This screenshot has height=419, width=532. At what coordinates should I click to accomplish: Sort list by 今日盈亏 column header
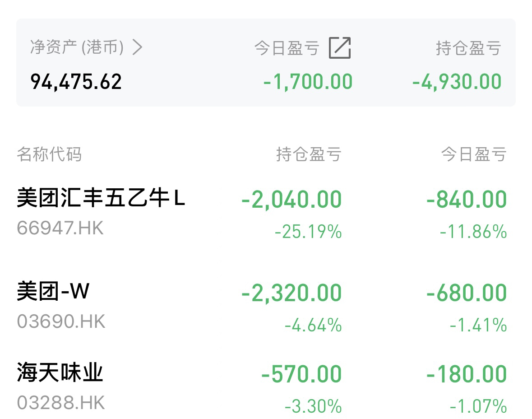pyautogui.click(x=474, y=154)
